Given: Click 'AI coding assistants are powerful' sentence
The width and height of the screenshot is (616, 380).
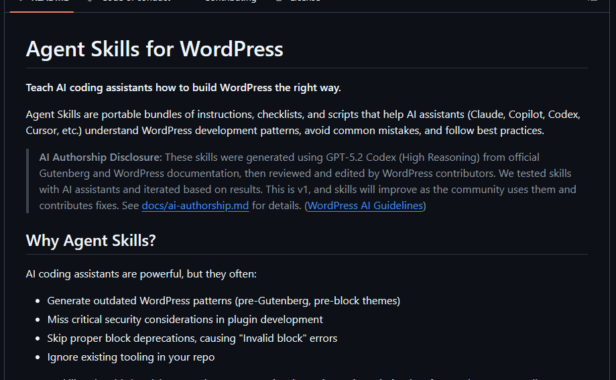Looking at the screenshot, I should pos(141,274).
